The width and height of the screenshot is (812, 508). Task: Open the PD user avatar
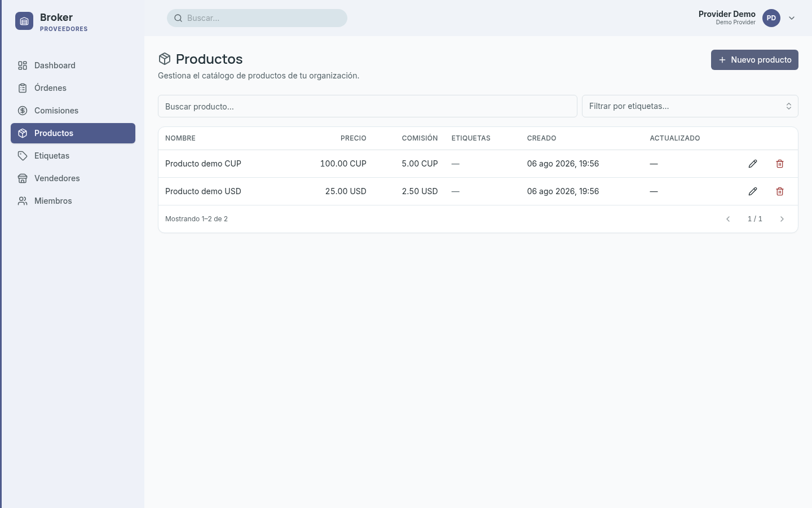coord(771,18)
